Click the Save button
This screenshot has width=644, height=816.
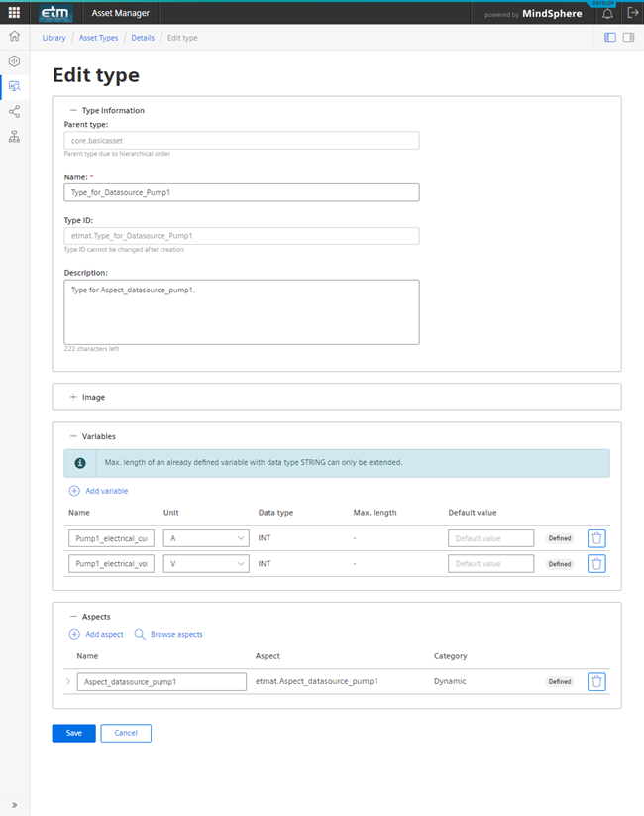(73, 733)
